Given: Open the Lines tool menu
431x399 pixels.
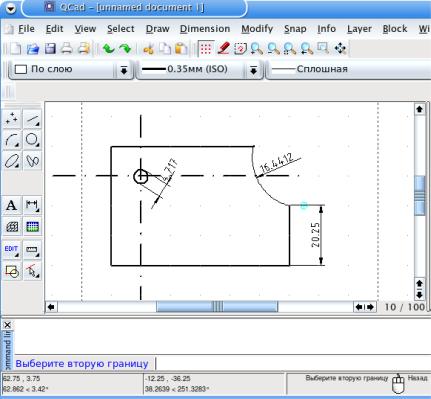Looking at the screenshot, I should click(x=32, y=119).
